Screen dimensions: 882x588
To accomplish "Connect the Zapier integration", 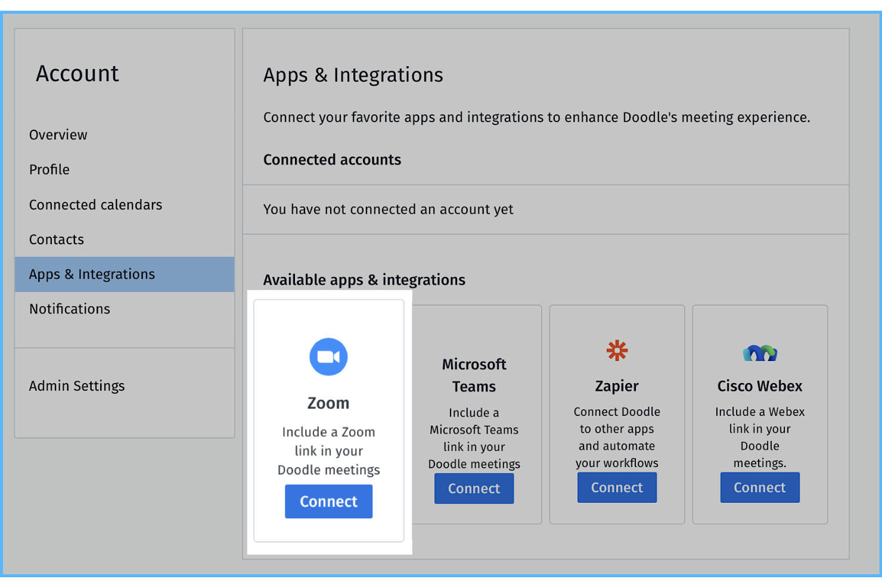I will pos(617,487).
